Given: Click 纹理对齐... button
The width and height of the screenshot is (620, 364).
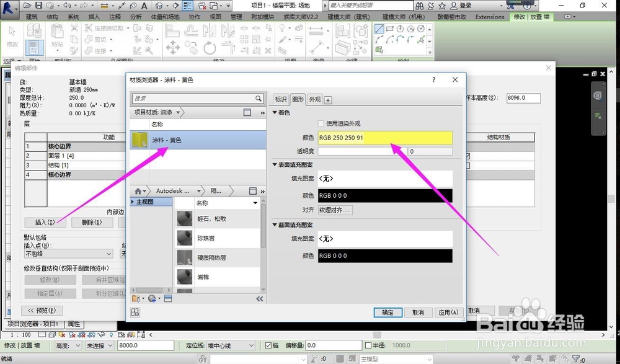Looking at the screenshot, I should click(335, 210).
